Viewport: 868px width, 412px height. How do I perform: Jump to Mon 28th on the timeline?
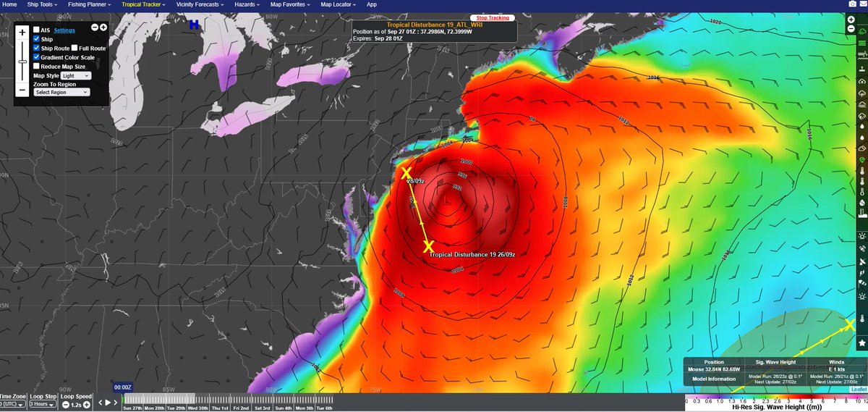point(155,408)
